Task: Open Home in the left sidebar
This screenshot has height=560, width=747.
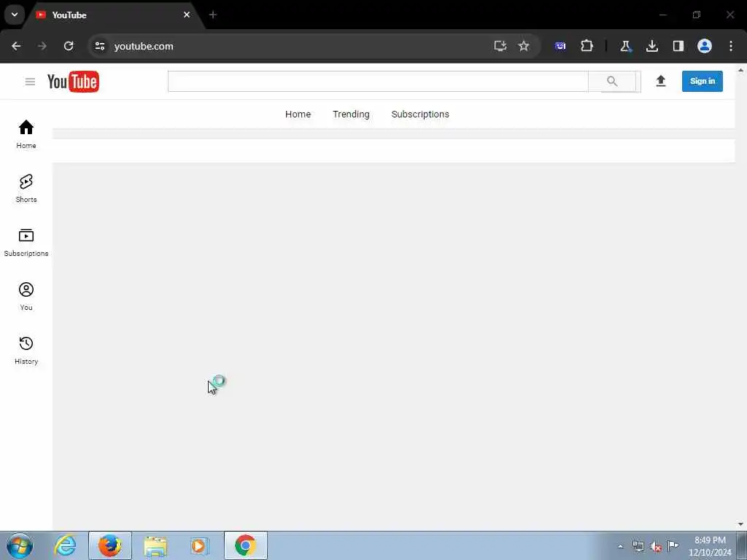Action: pos(26,134)
